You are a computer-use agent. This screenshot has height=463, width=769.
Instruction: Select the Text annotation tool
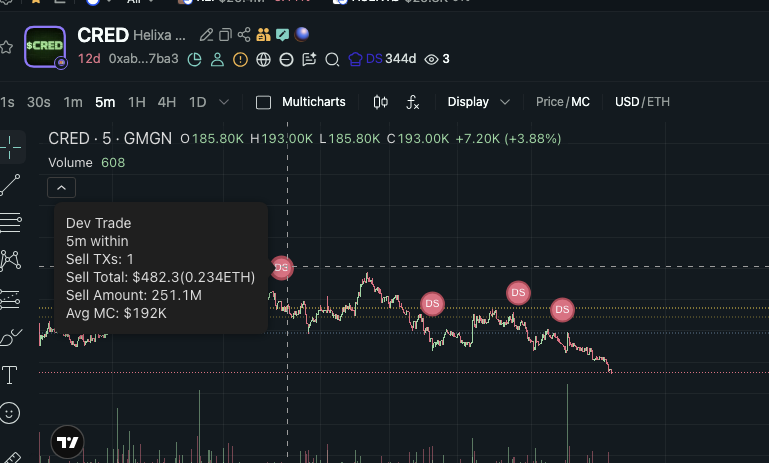(x=10, y=375)
